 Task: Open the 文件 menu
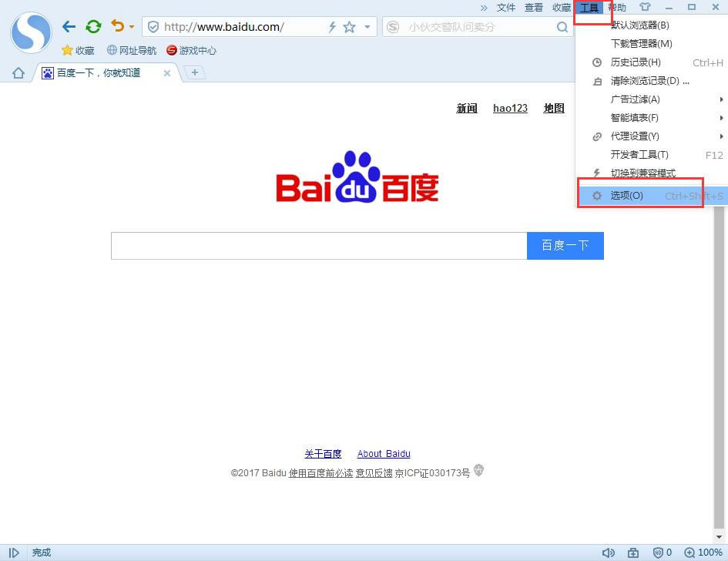(x=506, y=8)
